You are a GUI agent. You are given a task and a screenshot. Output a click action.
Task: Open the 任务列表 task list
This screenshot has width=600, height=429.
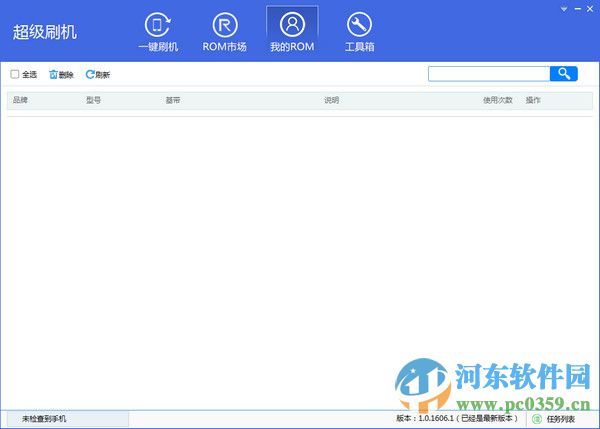click(561, 419)
